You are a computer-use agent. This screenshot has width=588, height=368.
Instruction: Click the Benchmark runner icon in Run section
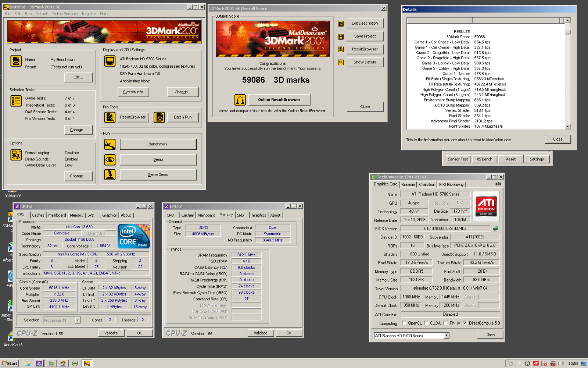click(x=110, y=144)
